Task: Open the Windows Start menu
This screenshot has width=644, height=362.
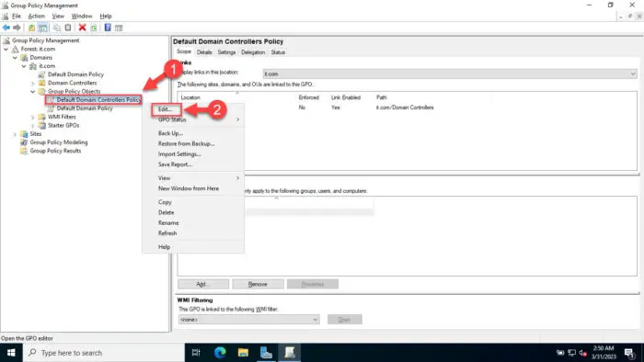Action: 11,353
